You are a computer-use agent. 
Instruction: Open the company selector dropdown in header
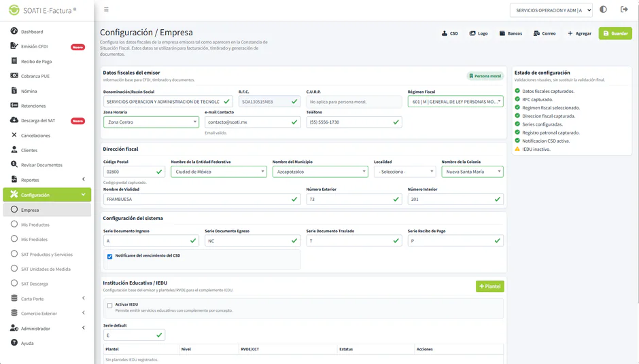(x=551, y=10)
